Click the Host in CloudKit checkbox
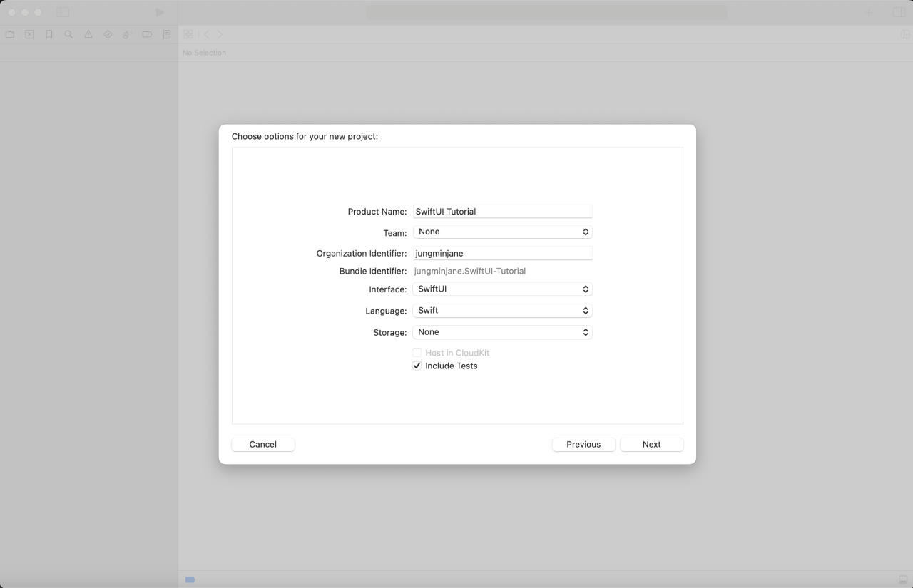This screenshot has height=588, width=913. pos(417,353)
